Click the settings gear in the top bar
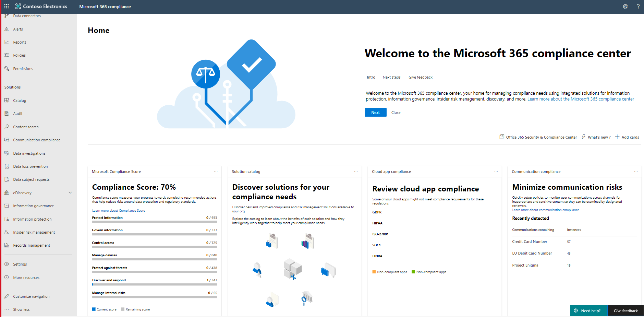Screen dimensions: 644x317 coord(625,6)
